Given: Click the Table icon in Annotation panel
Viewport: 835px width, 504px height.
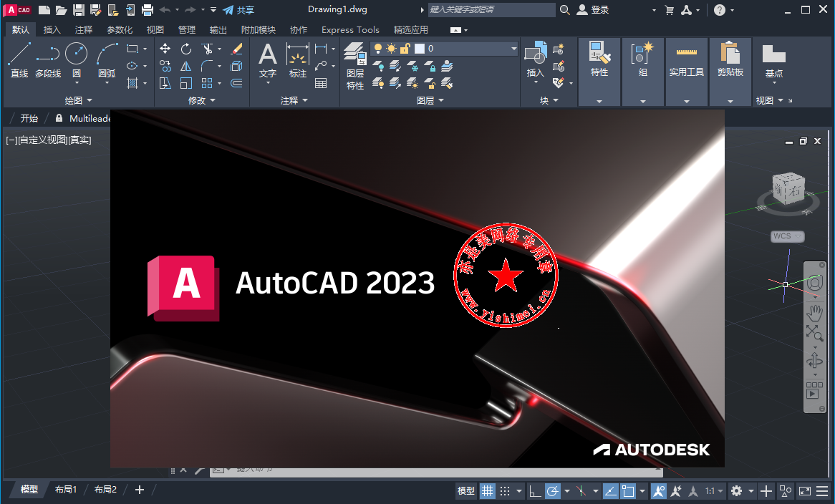Looking at the screenshot, I should coord(321,83).
